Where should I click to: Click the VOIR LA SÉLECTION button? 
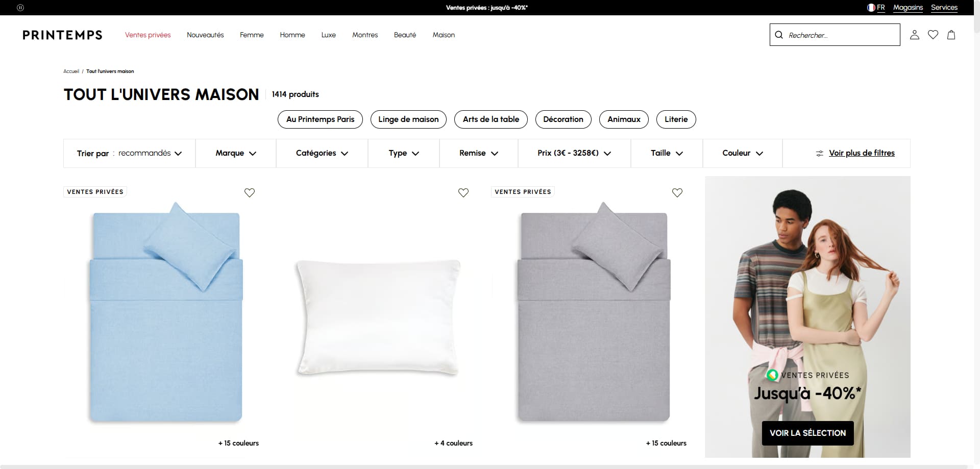click(807, 433)
